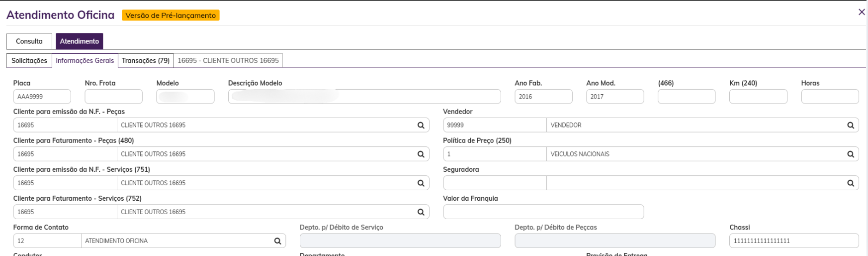
Task: Open the Solicitações sub-tab
Action: coord(29,61)
